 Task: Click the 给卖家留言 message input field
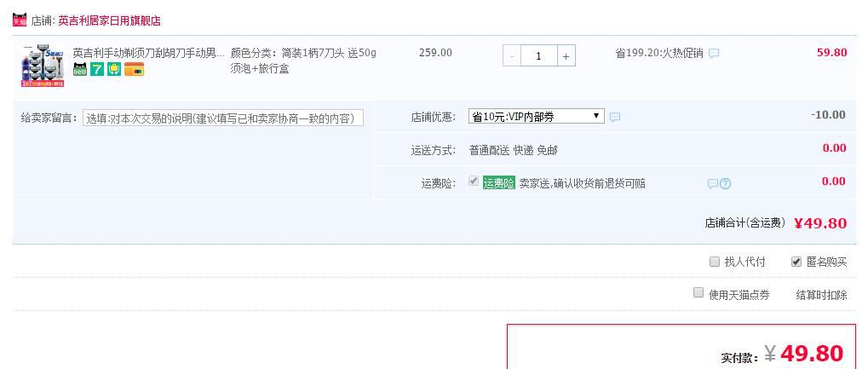223,118
